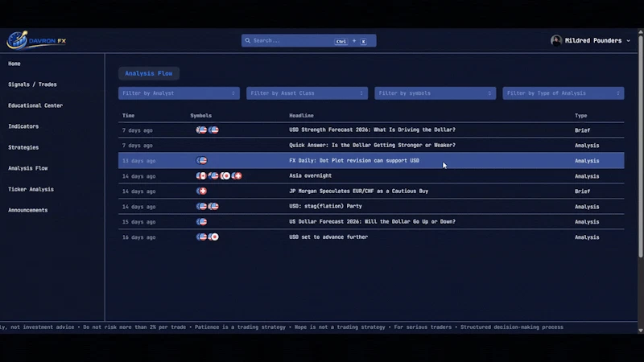The image size is (644, 362).
Task: Open Strategies in the sidebar
Action: point(23,147)
